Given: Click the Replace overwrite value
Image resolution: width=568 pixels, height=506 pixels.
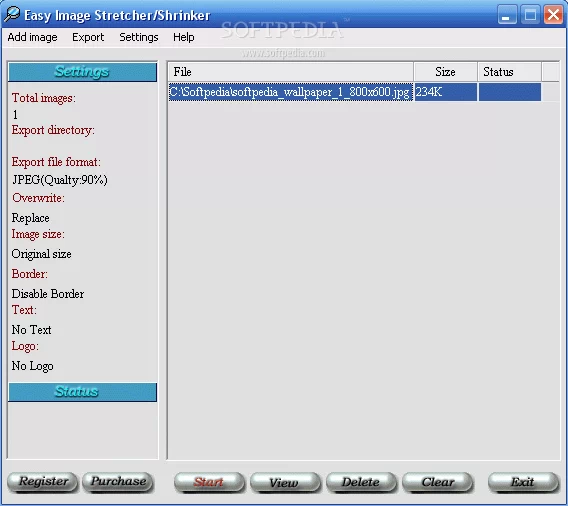Looking at the screenshot, I should click(30, 218).
